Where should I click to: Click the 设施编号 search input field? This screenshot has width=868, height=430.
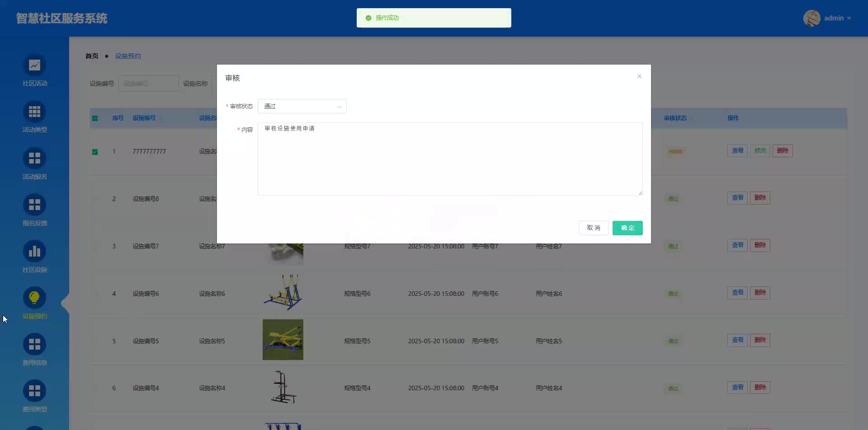click(x=148, y=84)
